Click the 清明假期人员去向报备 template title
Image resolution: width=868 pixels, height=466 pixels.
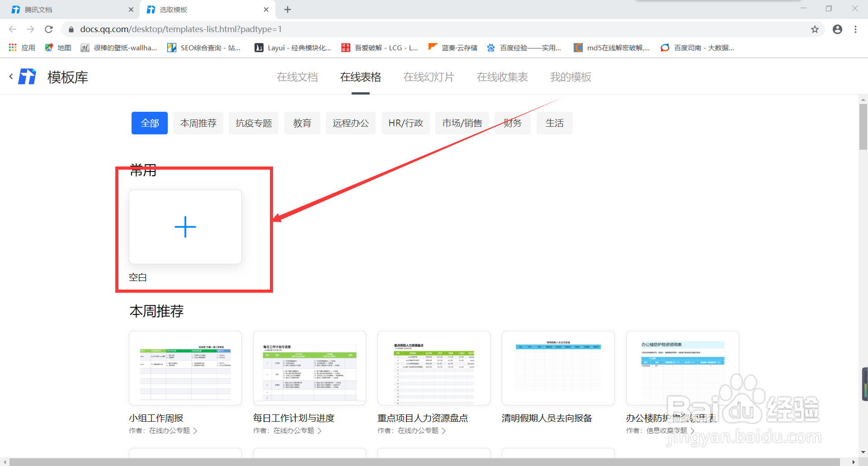tap(547, 418)
